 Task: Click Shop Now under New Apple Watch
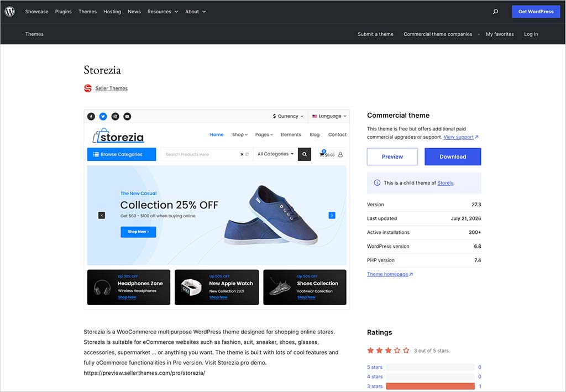[x=218, y=297]
